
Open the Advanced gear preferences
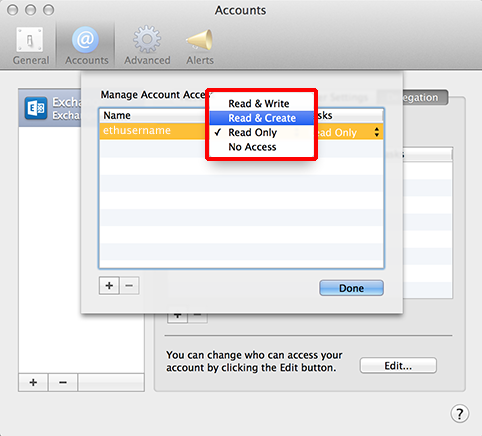pyautogui.click(x=147, y=46)
